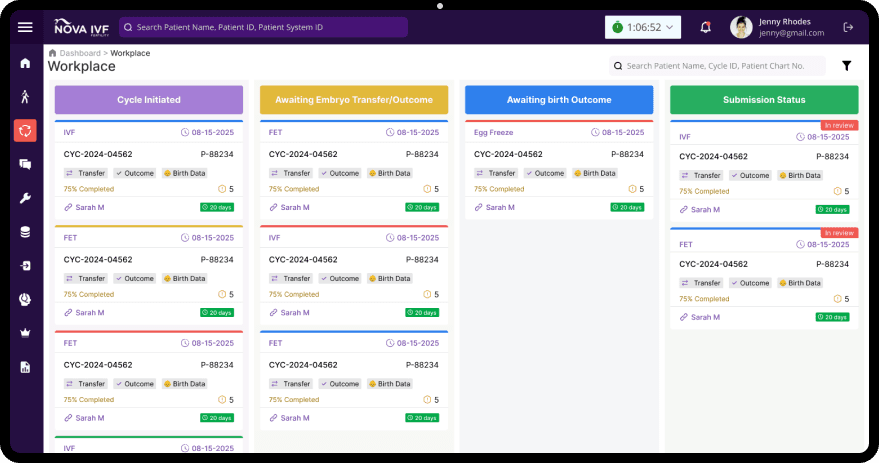
Task: Click the crown icon in sidebar
Action: pos(25,333)
